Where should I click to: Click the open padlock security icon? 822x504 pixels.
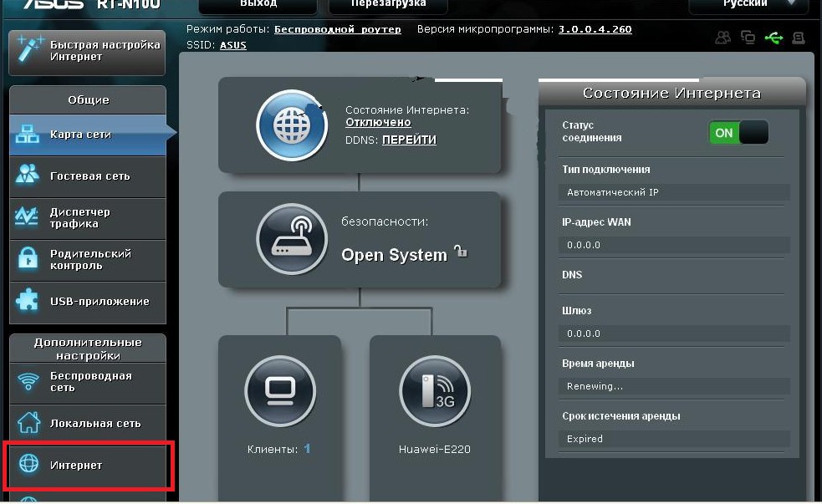461,251
